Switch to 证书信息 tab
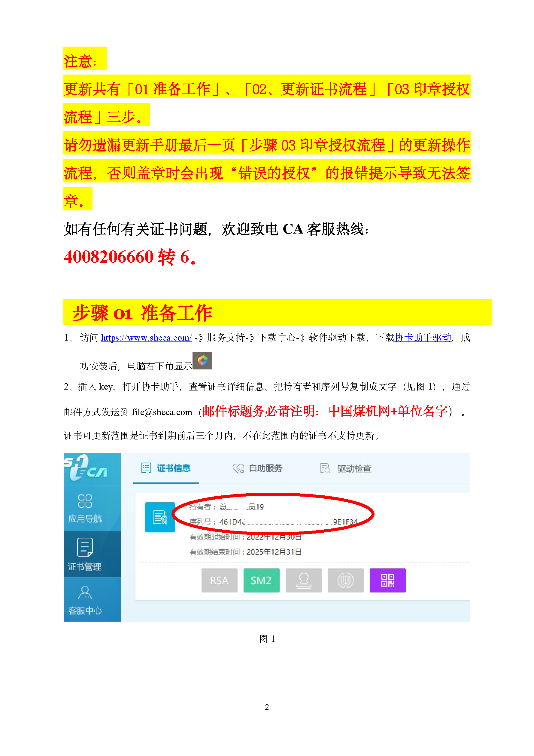The height and width of the screenshot is (756, 534). coord(166,468)
